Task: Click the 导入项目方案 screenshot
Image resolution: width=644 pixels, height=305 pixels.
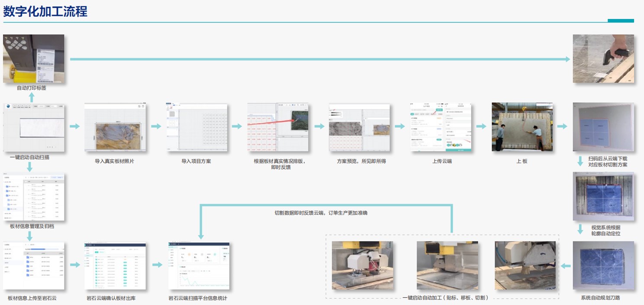Action: [x=196, y=127]
